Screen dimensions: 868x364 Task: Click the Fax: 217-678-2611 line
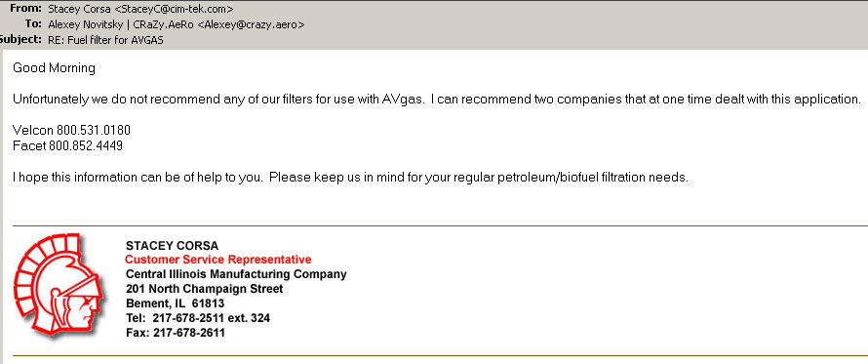coord(176,333)
